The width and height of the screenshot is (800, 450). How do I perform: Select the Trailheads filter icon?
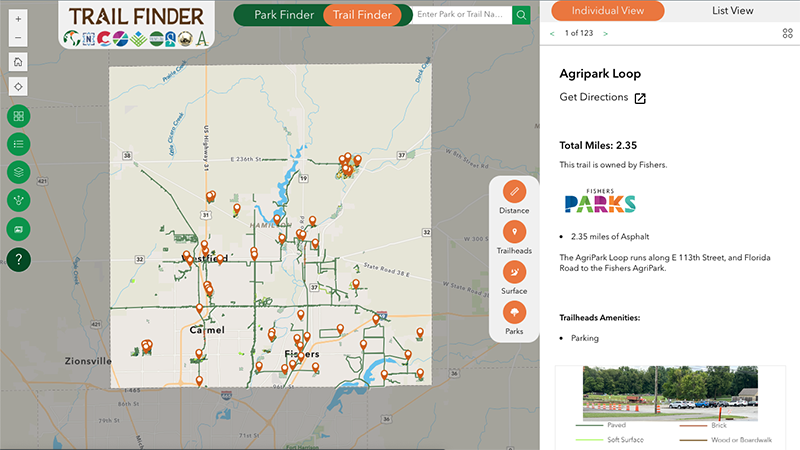[514, 232]
